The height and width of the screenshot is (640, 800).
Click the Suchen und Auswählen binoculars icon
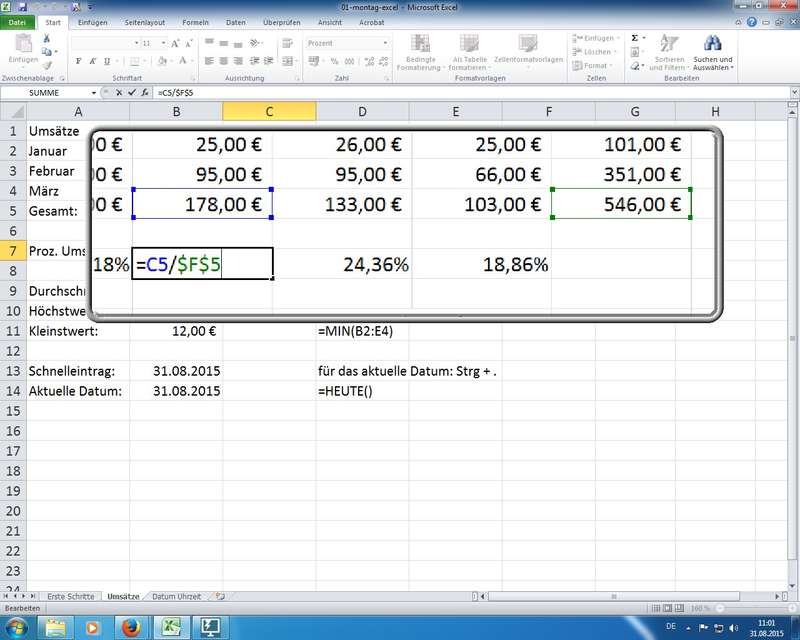(x=713, y=43)
